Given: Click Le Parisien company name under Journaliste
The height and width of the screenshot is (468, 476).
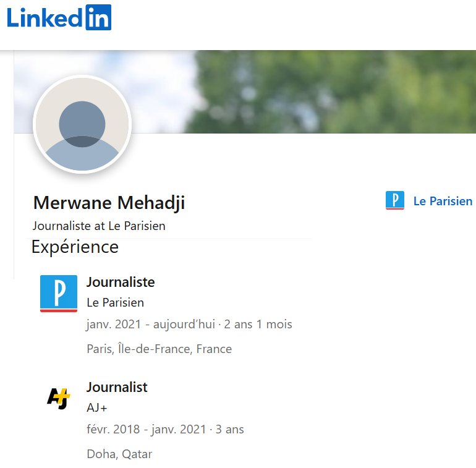Looking at the screenshot, I should click(115, 303).
